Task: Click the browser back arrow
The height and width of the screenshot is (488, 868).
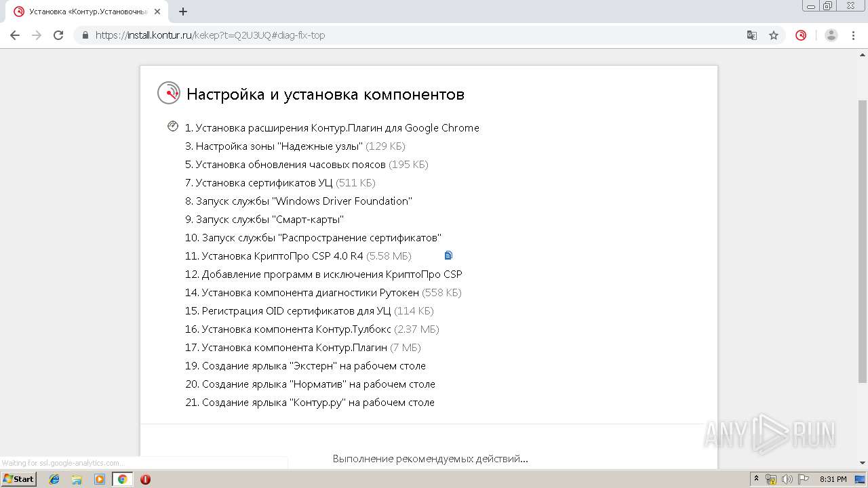Action: (15, 35)
